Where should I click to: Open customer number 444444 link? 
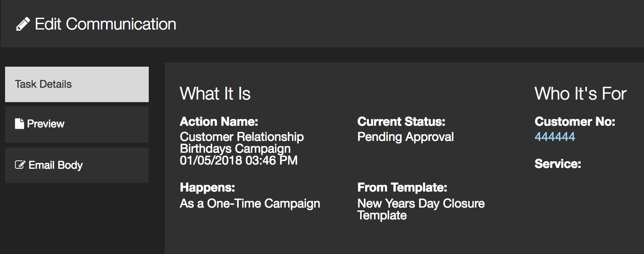(x=555, y=137)
